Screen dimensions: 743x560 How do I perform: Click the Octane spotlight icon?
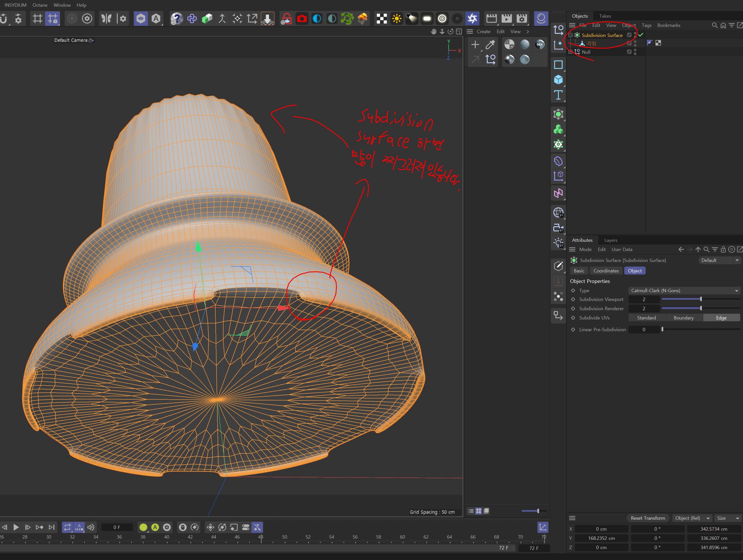click(x=412, y=18)
